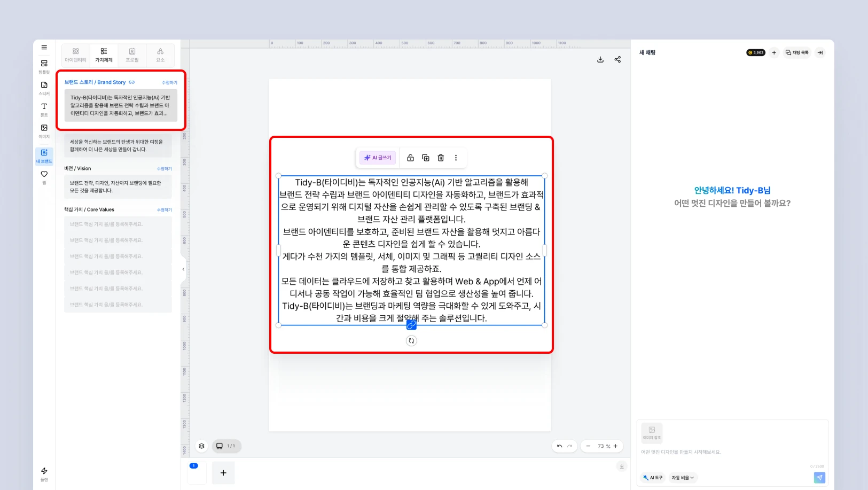The height and width of the screenshot is (490, 868).
Task: Click the trash delete icon in floating toolbar
Action: 441,158
